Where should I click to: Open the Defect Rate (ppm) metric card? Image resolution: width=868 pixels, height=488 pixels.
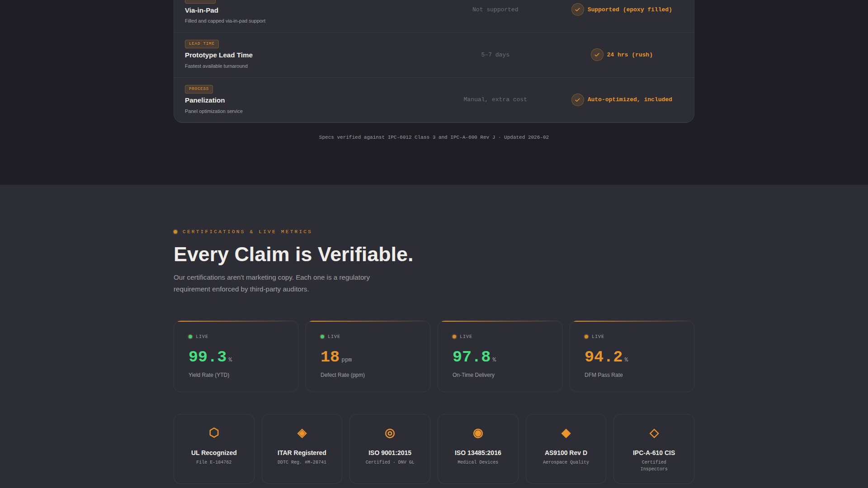pos(368,357)
